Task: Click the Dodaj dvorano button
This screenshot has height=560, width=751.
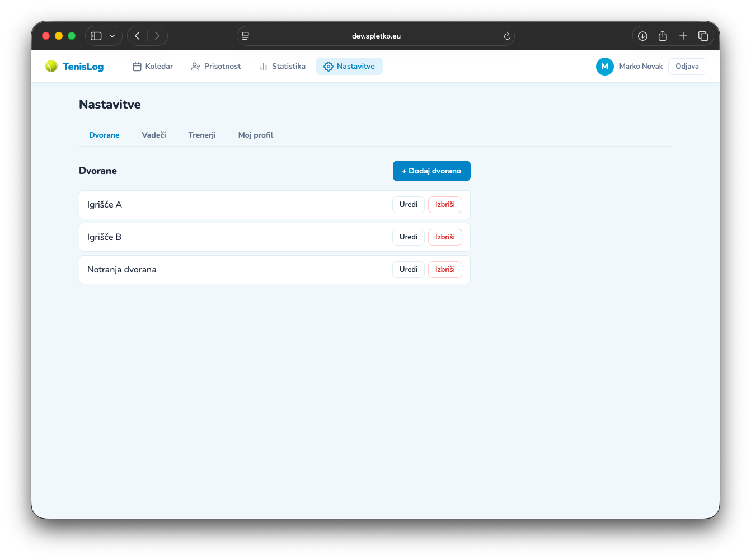Action: pyautogui.click(x=431, y=171)
